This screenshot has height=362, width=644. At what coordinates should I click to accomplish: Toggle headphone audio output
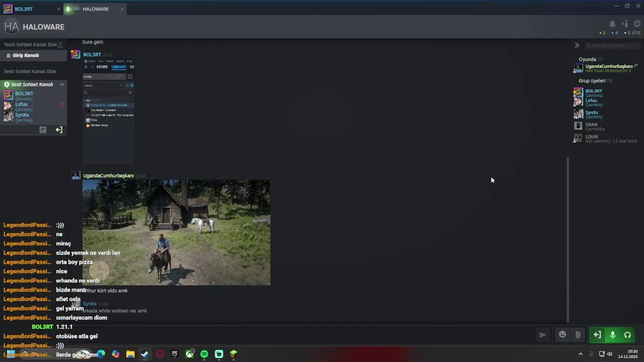tap(627, 335)
